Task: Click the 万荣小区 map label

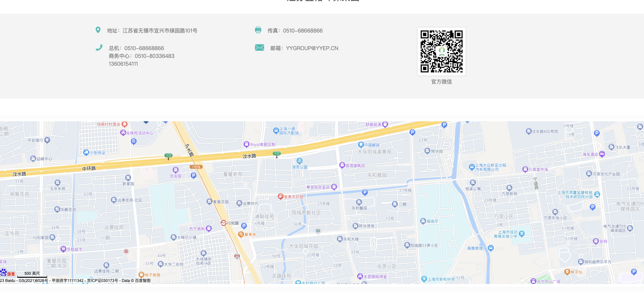Action: (504, 216)
